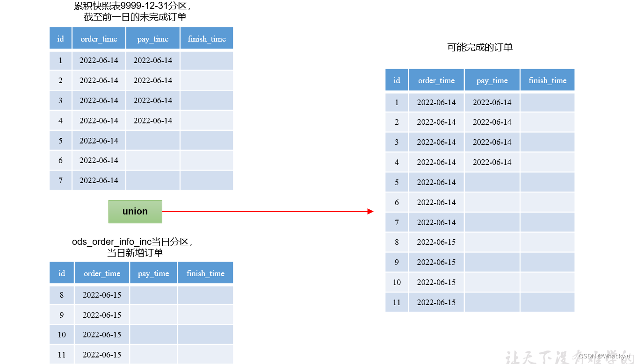Select the subtitle 当日新增订单
Viewport: 637px width, 364px height.
tap(135, 253)
